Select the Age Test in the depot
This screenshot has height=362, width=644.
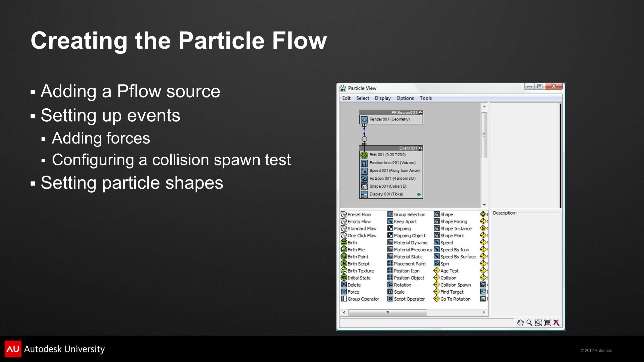pos(446,271)
